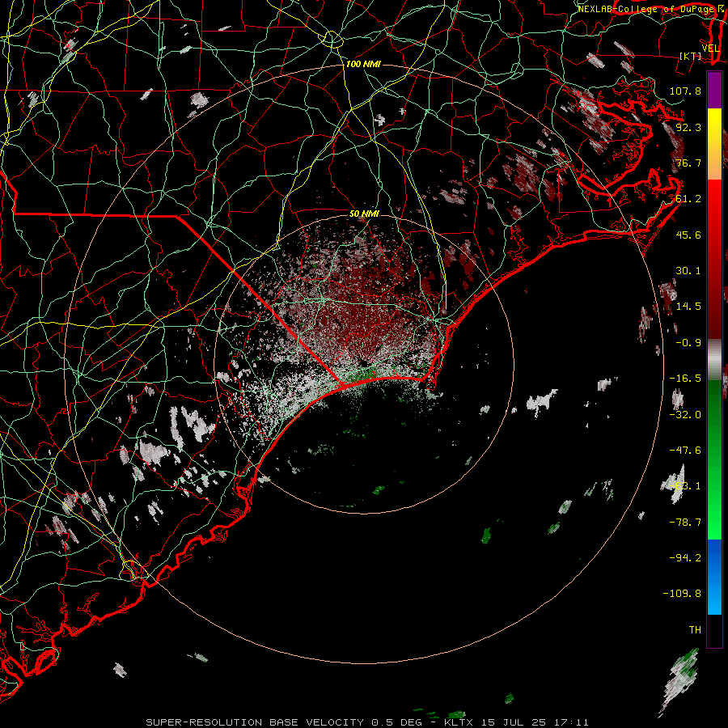The width and height of the screenshot is (728, 728).
Task: Pick the black TH segment of the color bar
Action: pyautogui.click(x=714, y=630)
